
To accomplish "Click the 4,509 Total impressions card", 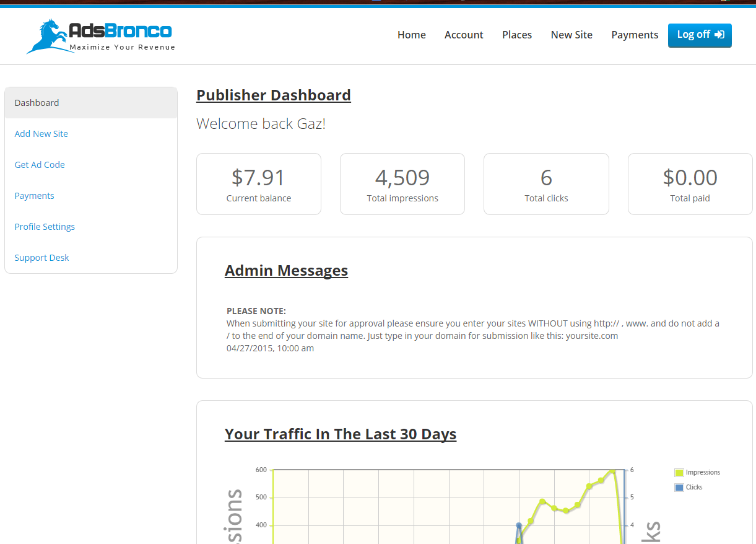I will pos(402,184).
